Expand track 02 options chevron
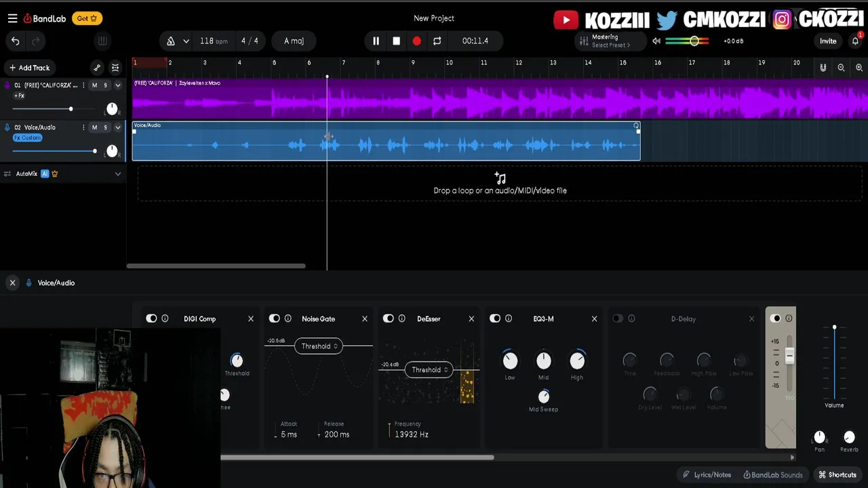The width and height of the screenshot is (868, 488). [x=117, y=127]
